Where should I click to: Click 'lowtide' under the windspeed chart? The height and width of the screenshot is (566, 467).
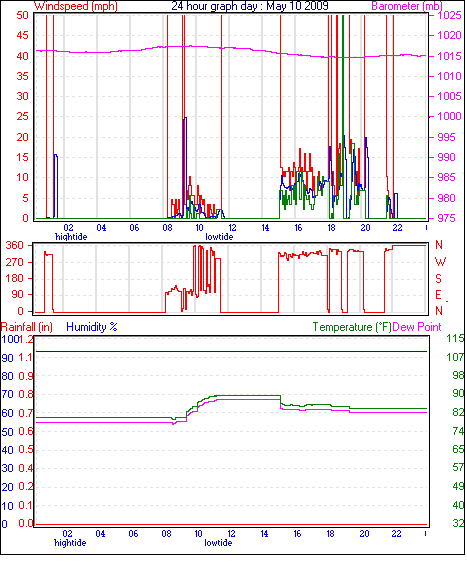(x=219, y=237)
